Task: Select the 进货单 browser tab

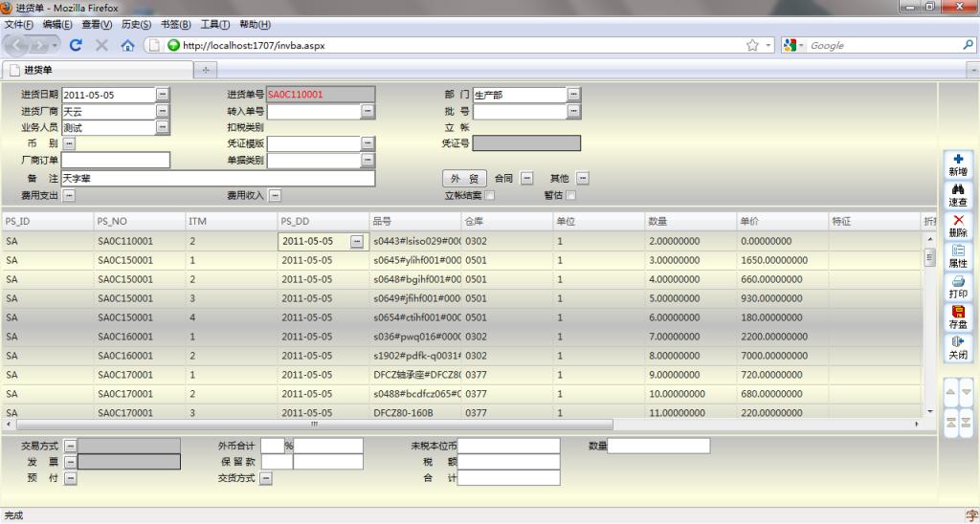Action: (99, 70)
